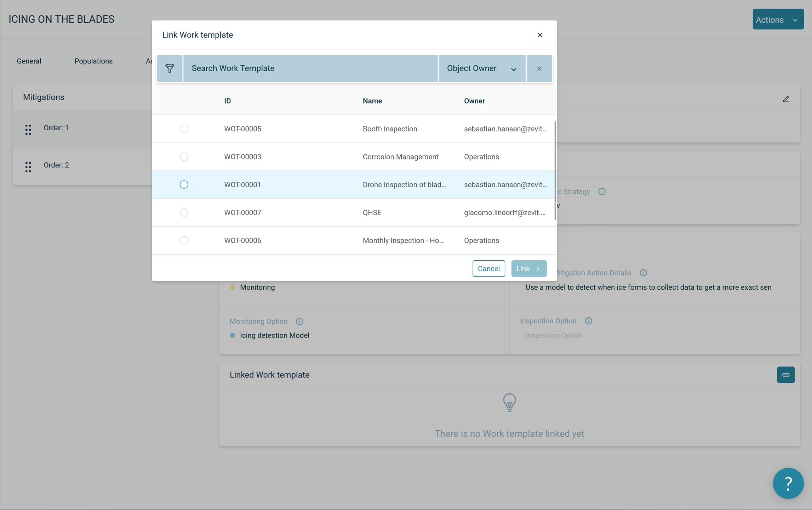Select the WOT-00005 Booth Inspection radio button

pos(184,129)
